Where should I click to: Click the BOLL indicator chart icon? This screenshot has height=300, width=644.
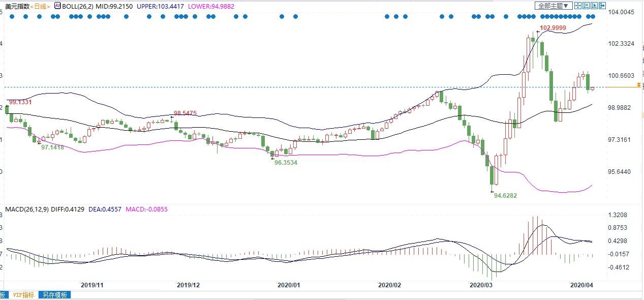57,6
